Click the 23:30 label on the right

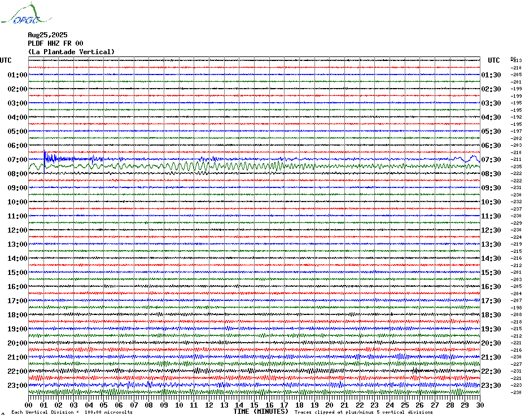click(491, 385)
